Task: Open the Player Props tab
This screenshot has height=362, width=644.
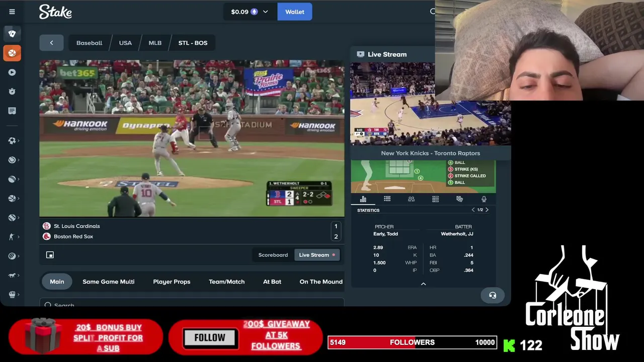Action: pos(172,282)
